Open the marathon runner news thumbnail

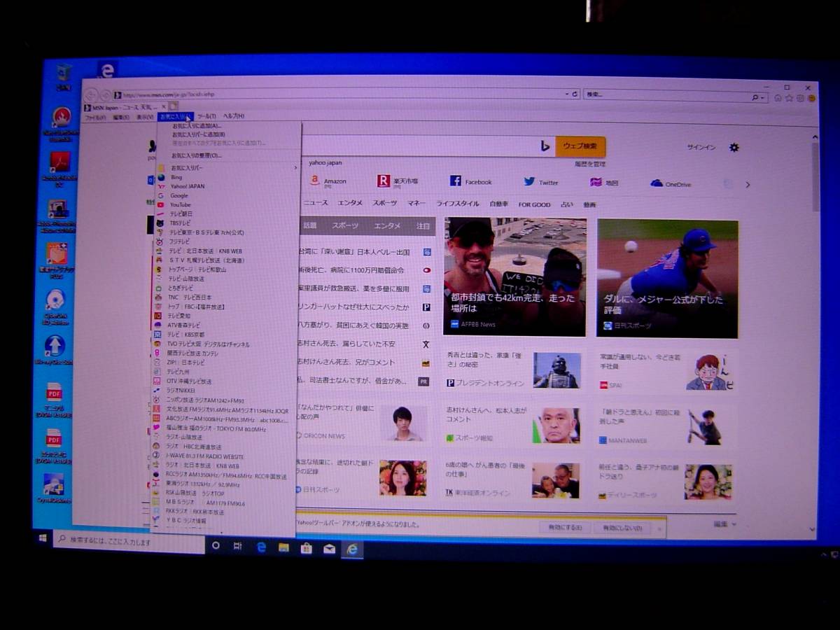point(514,276)
